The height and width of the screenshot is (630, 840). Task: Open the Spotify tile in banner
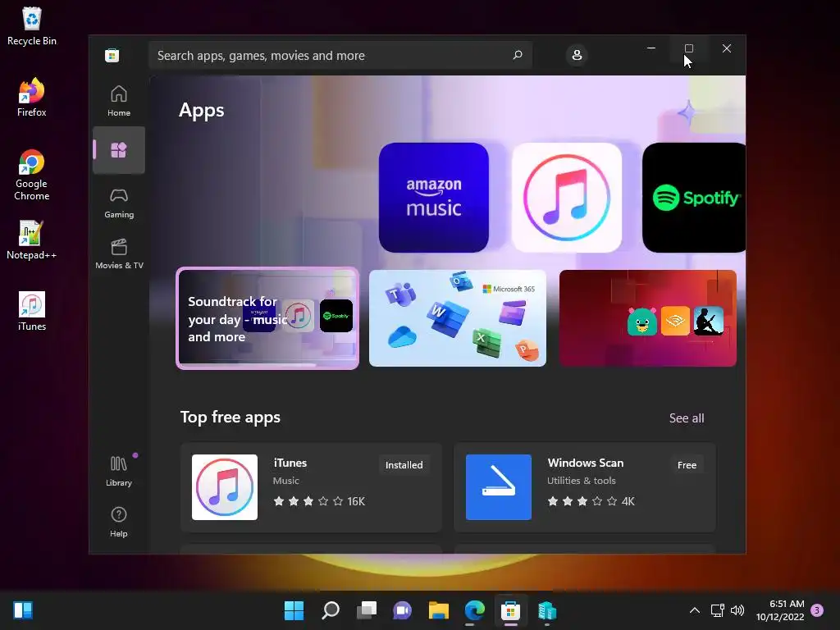[x=694, y=197]
